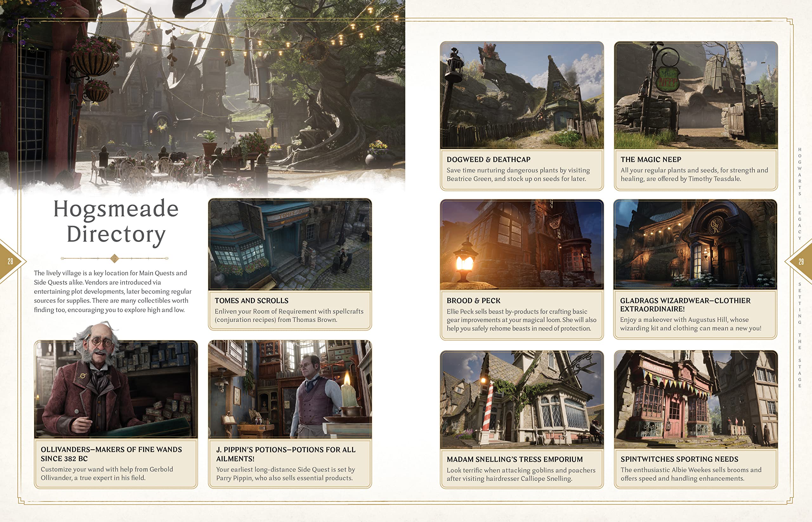
Task: Select the Spintwitches Sporting Needs storefront image
Action: tap(696, 400)
